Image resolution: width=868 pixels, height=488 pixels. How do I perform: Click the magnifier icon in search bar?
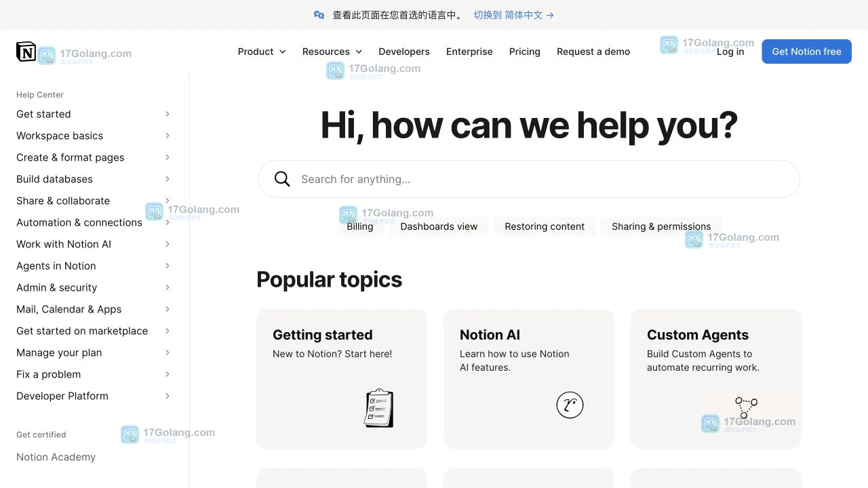(282, 179)
